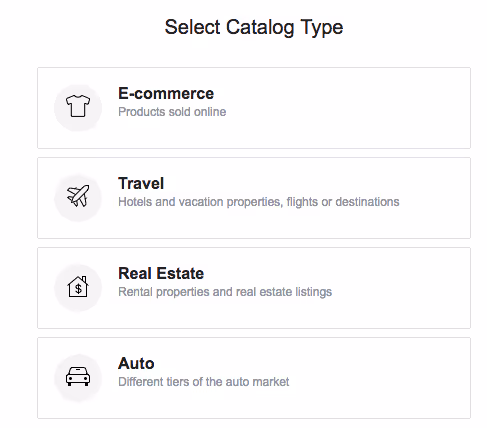Image resolution: width=487 pixels, height=428 pixels.
Task: Click 'Different tiers of the auto market' text
Action: pyautogui.click(x=204, y=382)
